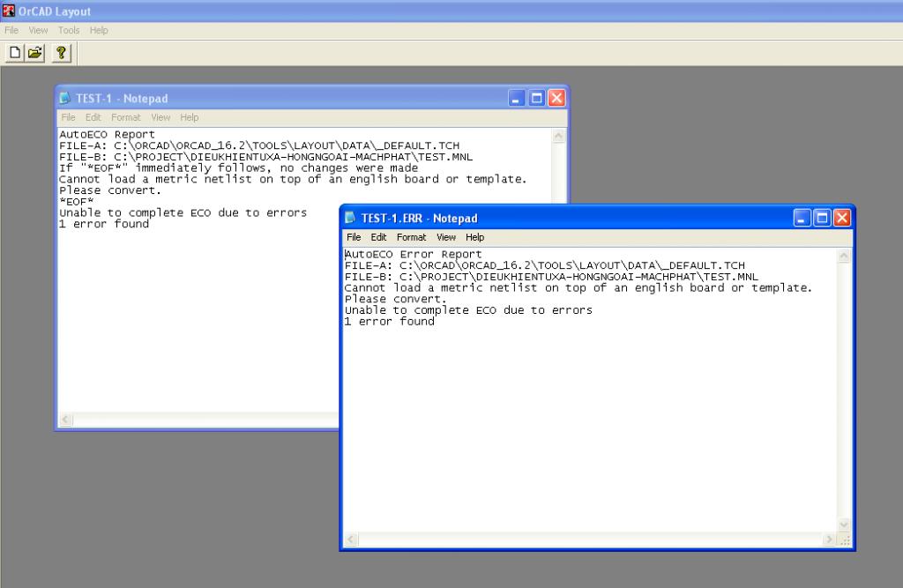Click '1 error found' line in TEST-1 Notepad
The image size is (903, 588).
(x=104, y=224)
